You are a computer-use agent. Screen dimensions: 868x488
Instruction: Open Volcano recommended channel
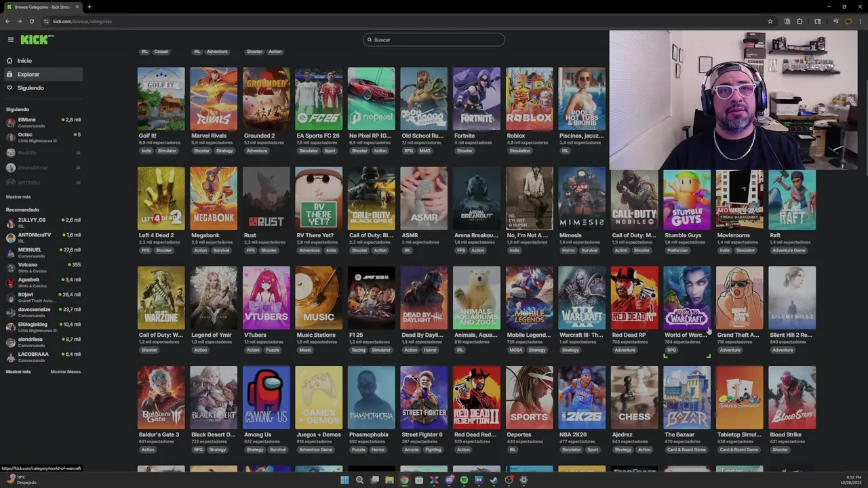tap(42, 267)
